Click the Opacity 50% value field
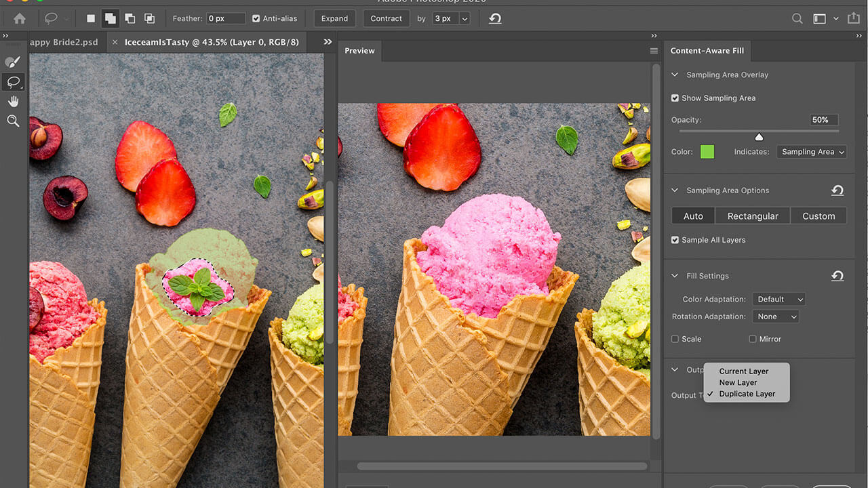This screenshot has height=488, width=868. (824, 120)
